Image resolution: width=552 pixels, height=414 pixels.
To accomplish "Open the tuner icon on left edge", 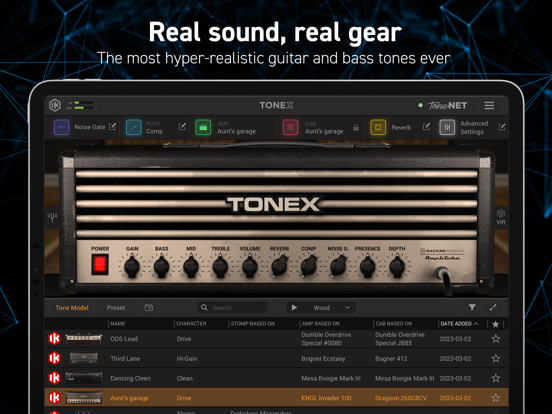I will (52, 217).
